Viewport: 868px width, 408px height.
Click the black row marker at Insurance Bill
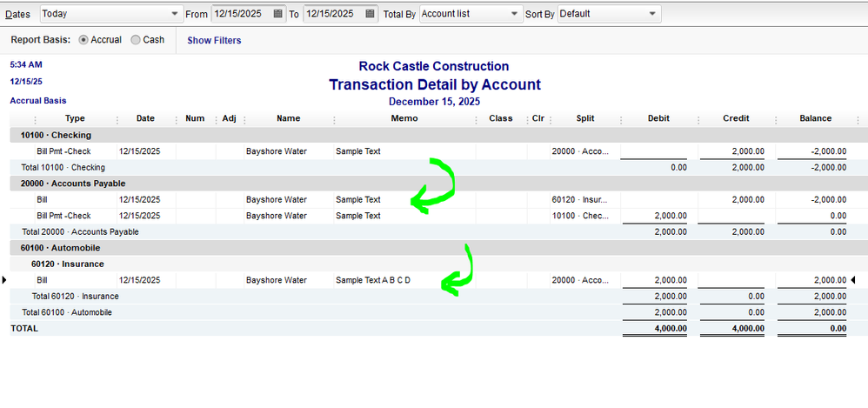pos(4,280)
